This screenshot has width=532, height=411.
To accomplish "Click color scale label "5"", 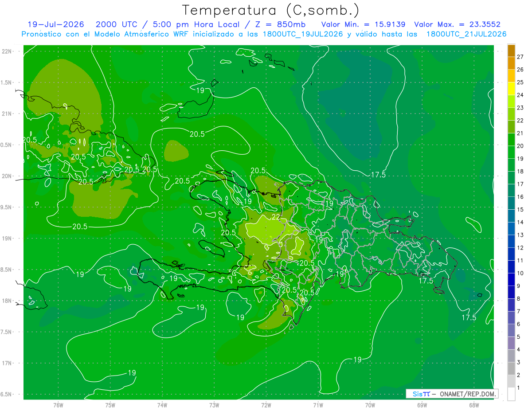I will pos(519,337).
